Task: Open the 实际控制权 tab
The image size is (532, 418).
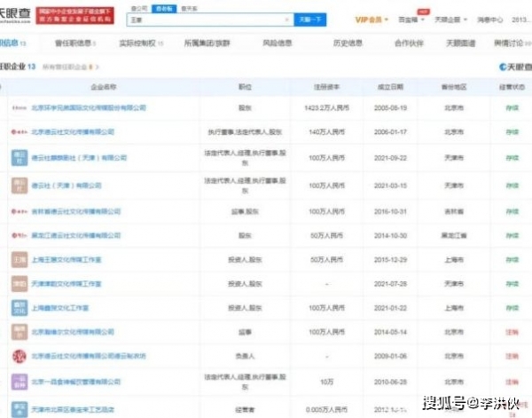Action: (x=141, y=43)
